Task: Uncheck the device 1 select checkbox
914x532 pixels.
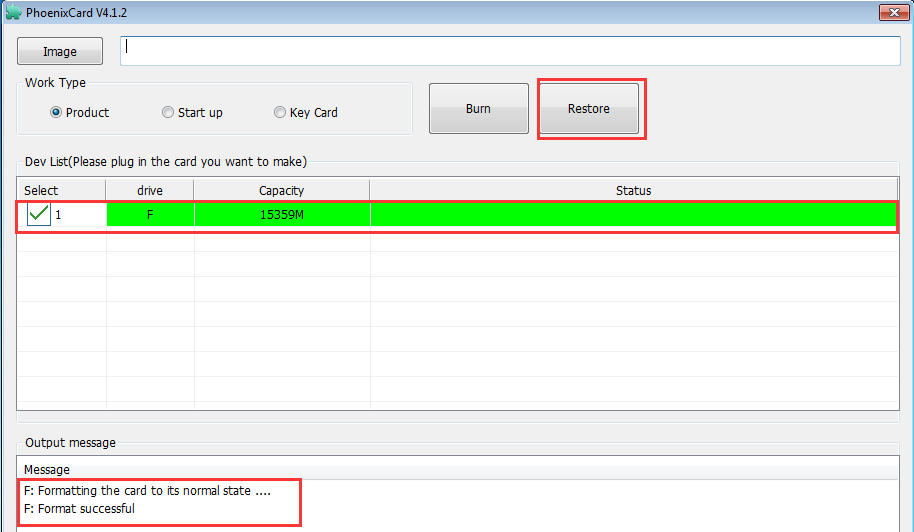Action: tap(38, 214)
